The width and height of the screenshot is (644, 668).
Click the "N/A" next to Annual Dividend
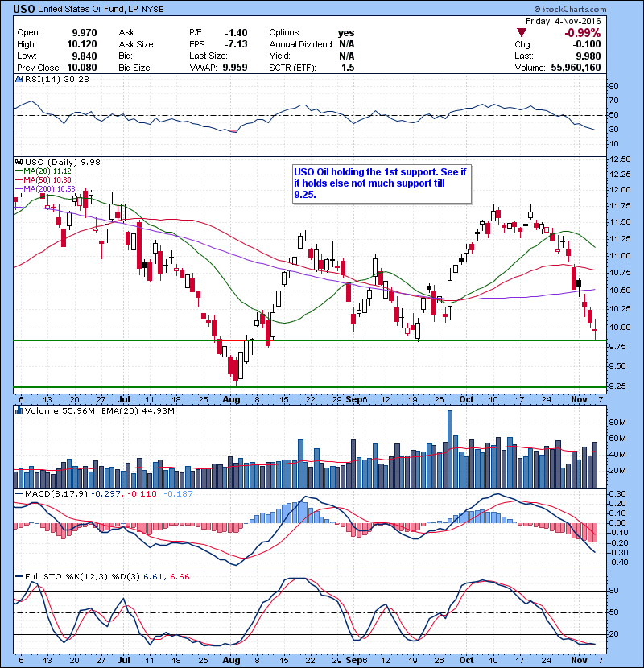click(346, 44)
